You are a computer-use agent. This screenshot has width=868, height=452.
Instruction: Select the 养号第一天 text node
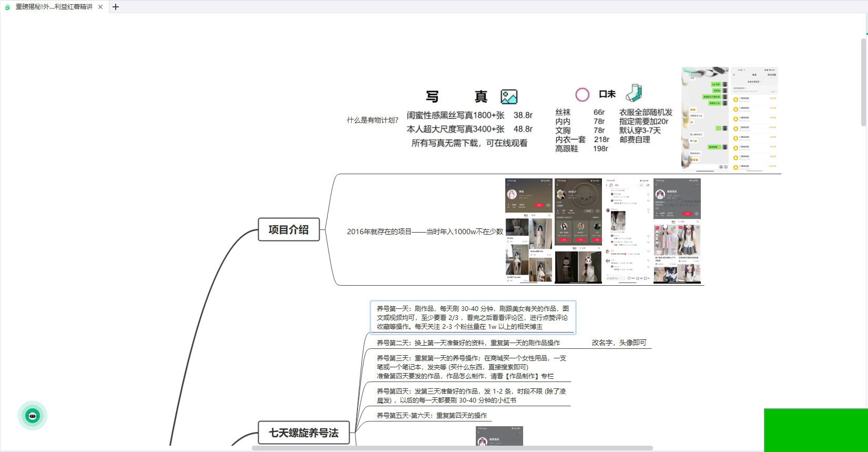(x=473, y=317)
